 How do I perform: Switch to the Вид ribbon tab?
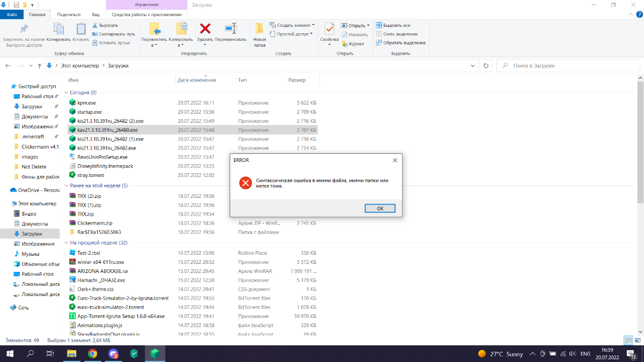(96, 14)
